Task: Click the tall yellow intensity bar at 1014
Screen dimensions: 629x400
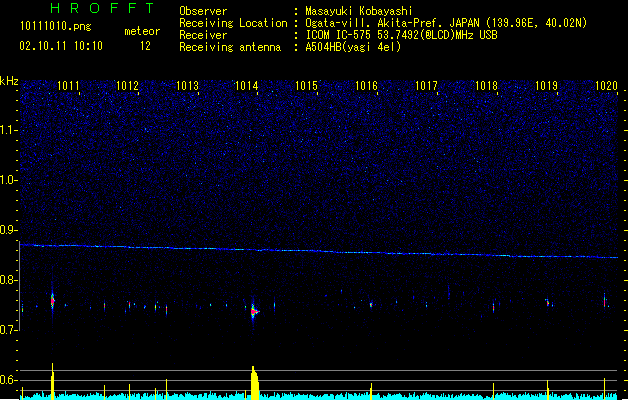Action: pyautogui.click(x=254, y=383)
